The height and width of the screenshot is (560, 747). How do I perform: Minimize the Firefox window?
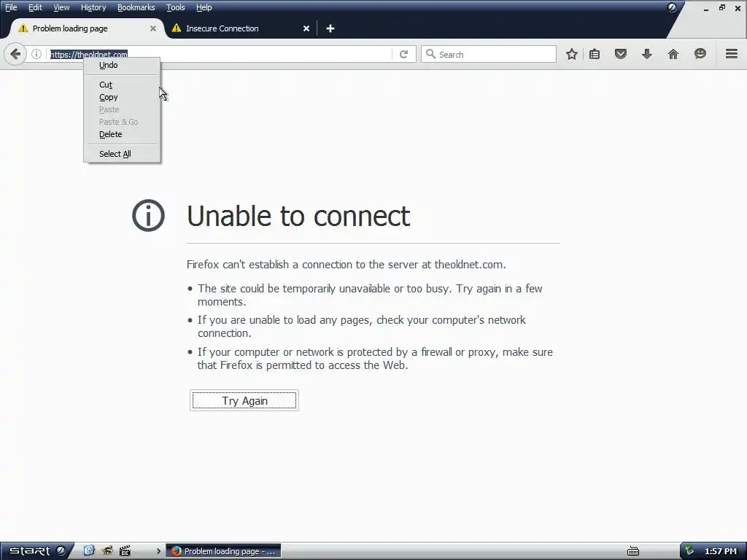(x=705, y=8)
